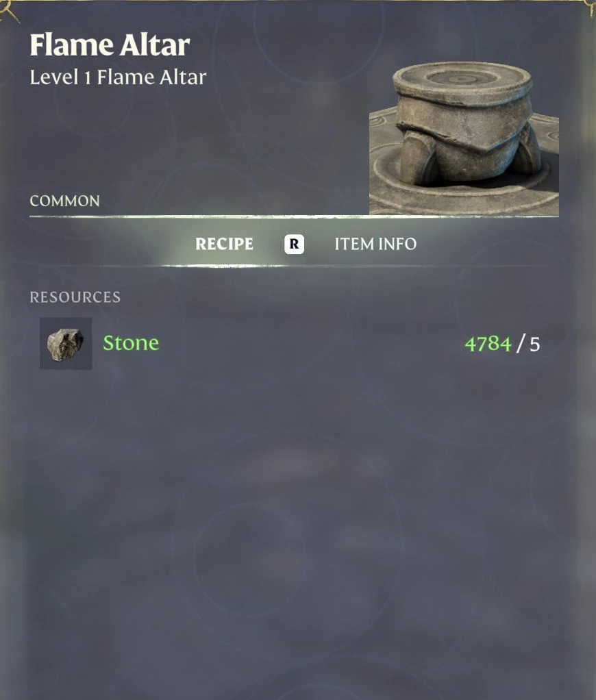Click the top-right golden corner ornament
596x700 pixels.
point(591,8)
